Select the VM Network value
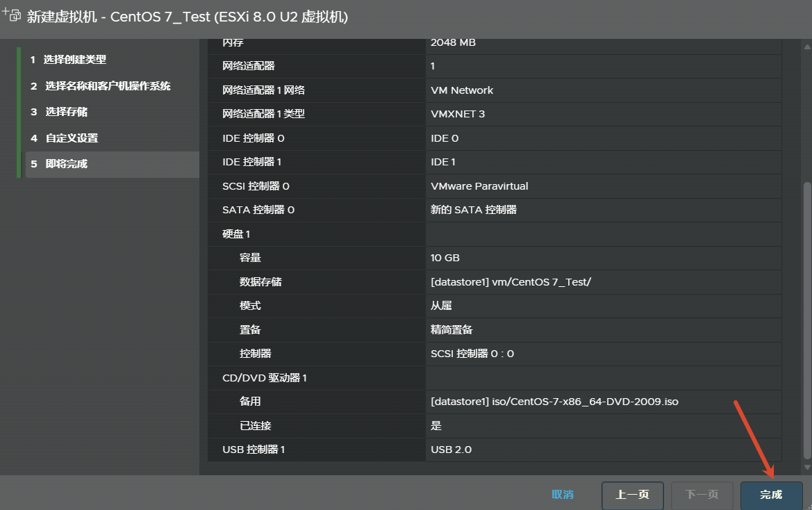This screenshot has height=510, width=812. click(x=462, y=90)
